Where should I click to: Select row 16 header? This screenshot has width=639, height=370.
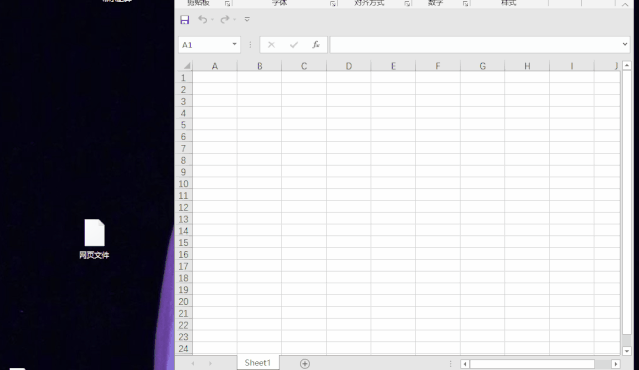(183, 254)
